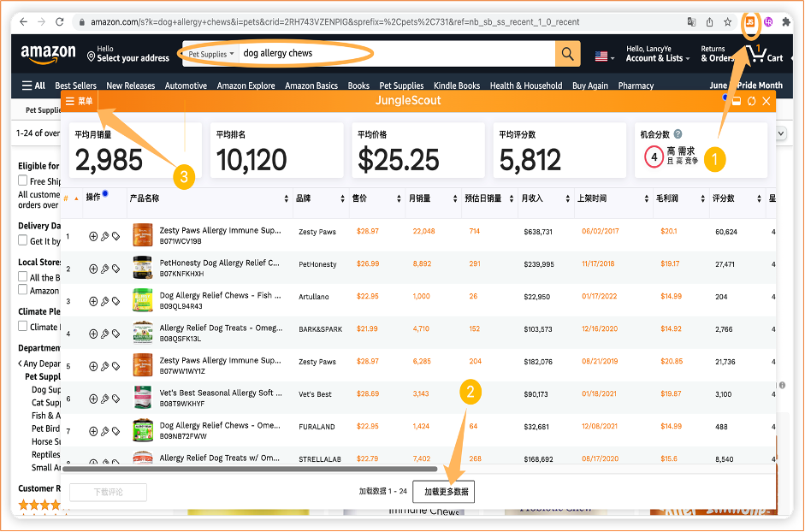Open the country flag language dropdown

coord(605,56)
